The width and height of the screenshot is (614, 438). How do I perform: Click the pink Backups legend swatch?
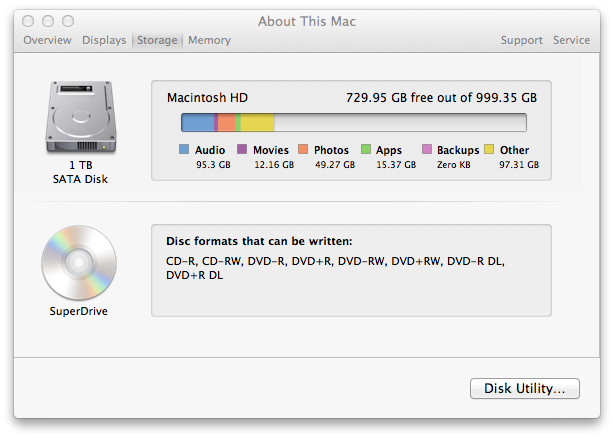click(x=427, y=150)
